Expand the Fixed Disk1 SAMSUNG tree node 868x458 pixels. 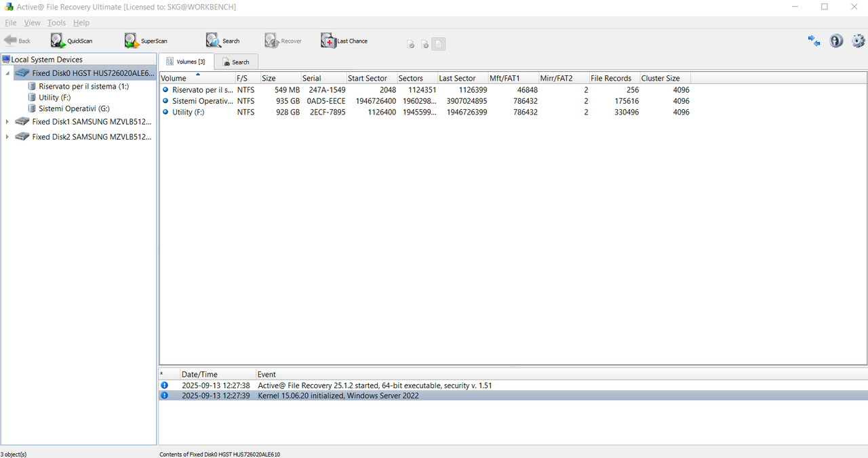point(7,122)
